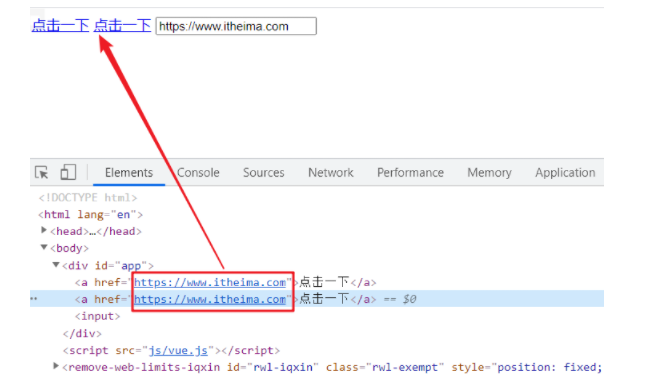This screenshot has width=658, height=387.
Task: Click the second 点击一下 link on page
Action: [x=122, y=26]
